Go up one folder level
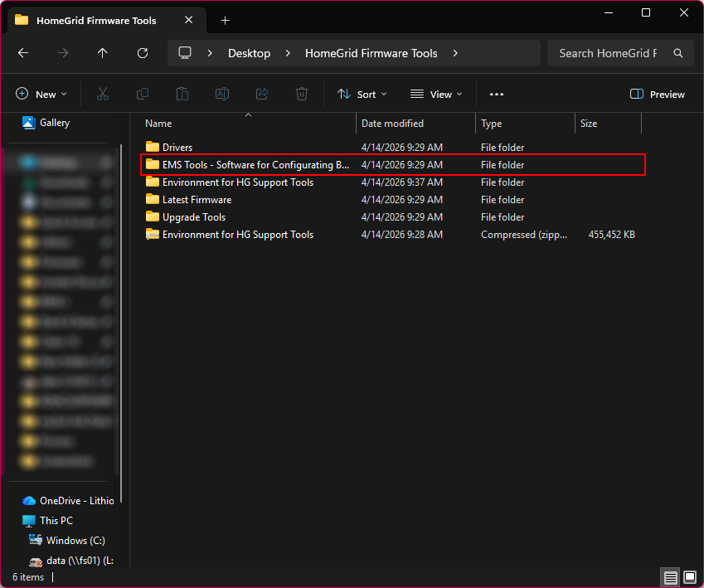This screenshot has height=588, width=704. [102, 53]
